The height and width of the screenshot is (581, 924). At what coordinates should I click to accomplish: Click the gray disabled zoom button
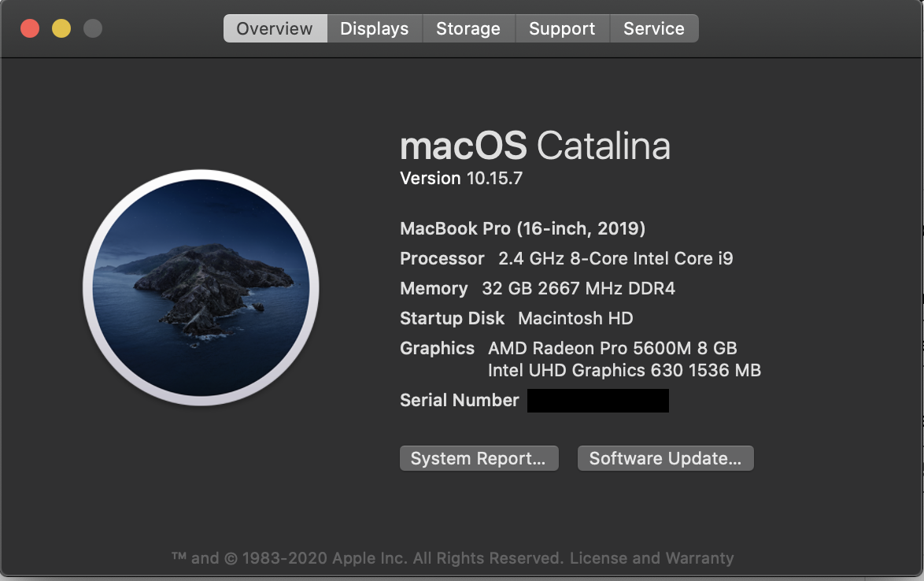tap(93, 29)
